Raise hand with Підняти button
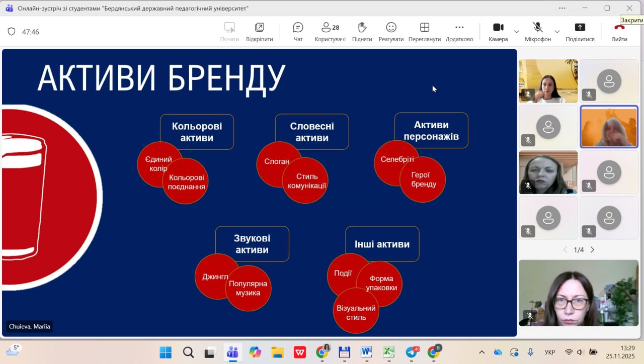Image resolution: width=644 pixels, height=364 pixels. pyautogui.click(x=362, y=32)
